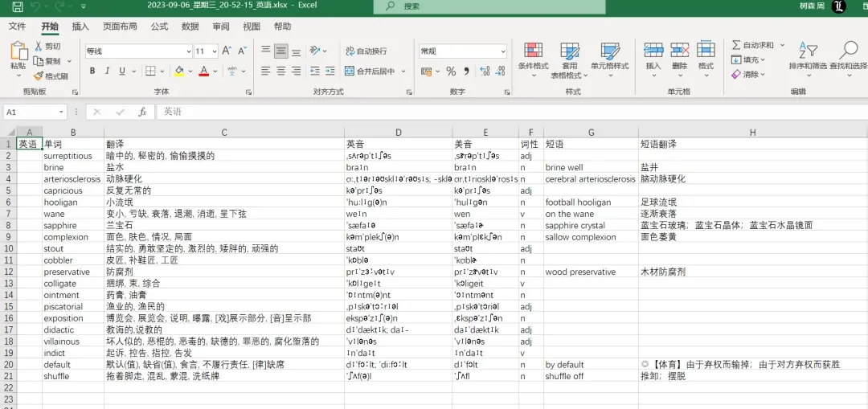Open Format as Table (套用表格格式)

pos(570,59)
